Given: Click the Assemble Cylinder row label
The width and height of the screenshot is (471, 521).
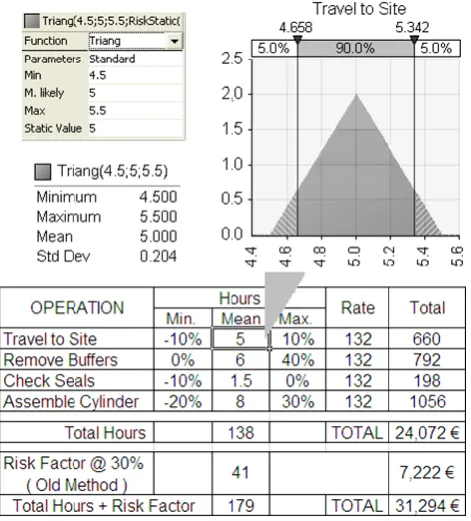Looking at the screenshot, I should tap(71, 402).
